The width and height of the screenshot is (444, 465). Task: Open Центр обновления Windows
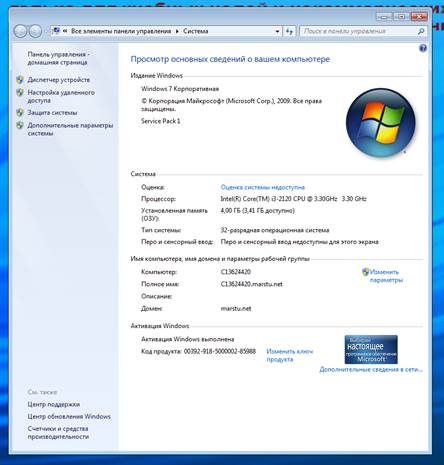pyautogui.click(x=69, y=416)
